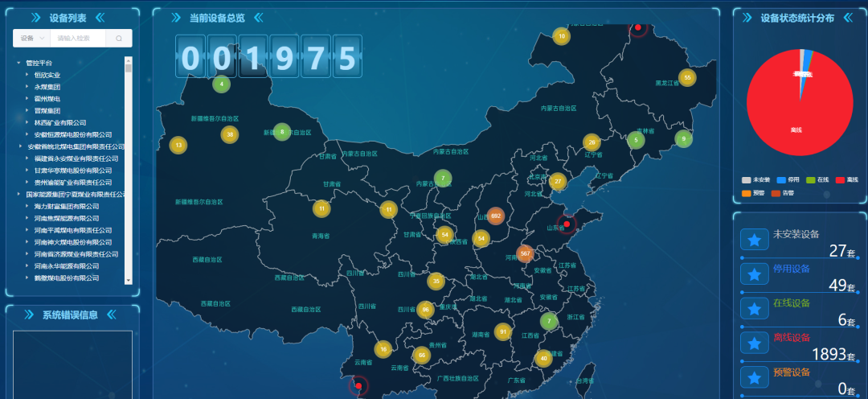Click the star icon beside 停用设备
Viewport: 868px width, 399px height.
click(754, 274)
